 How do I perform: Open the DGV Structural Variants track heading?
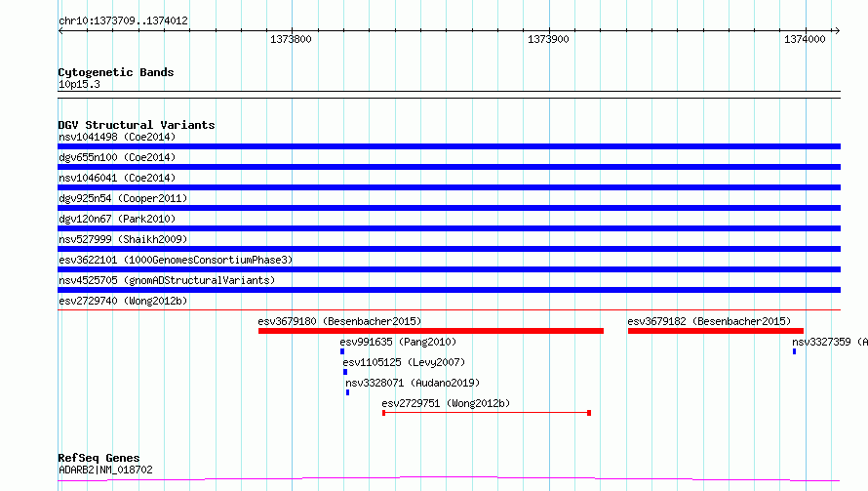[137, 125]
